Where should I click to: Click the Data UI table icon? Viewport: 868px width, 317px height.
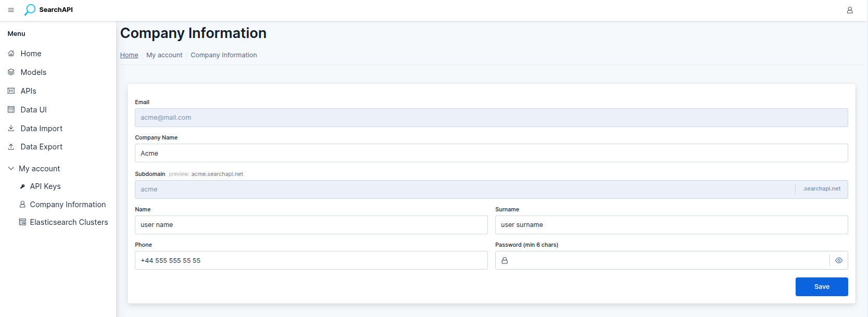point(11,110)
